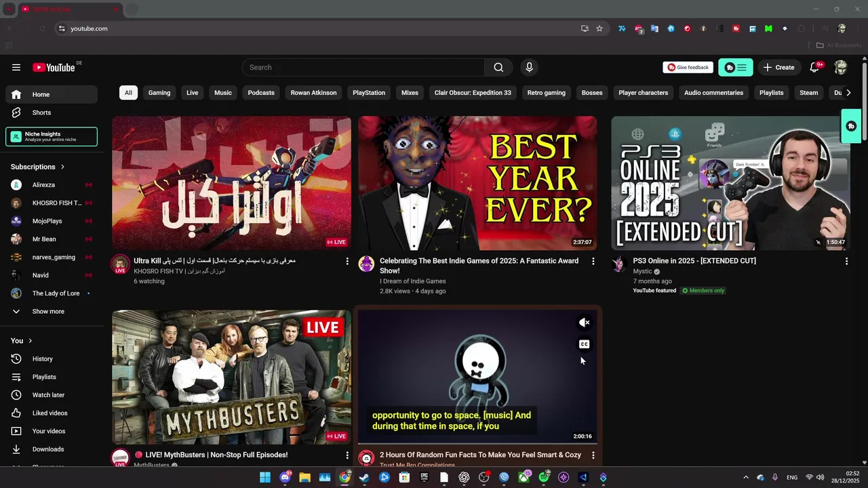Start voice search with the microphone
The height and width of the screenshot is (488, 868).
coord(529,67)
